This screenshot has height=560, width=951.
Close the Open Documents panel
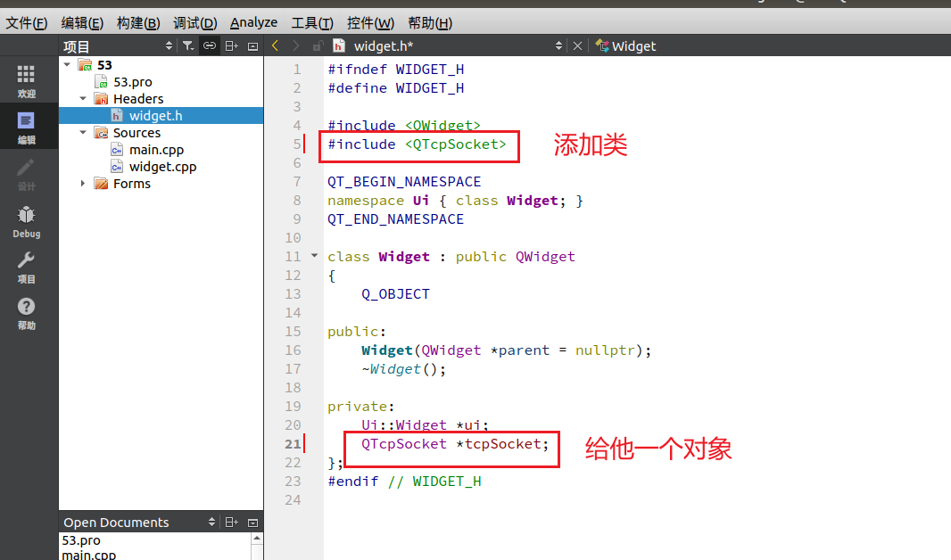(252, 522)
